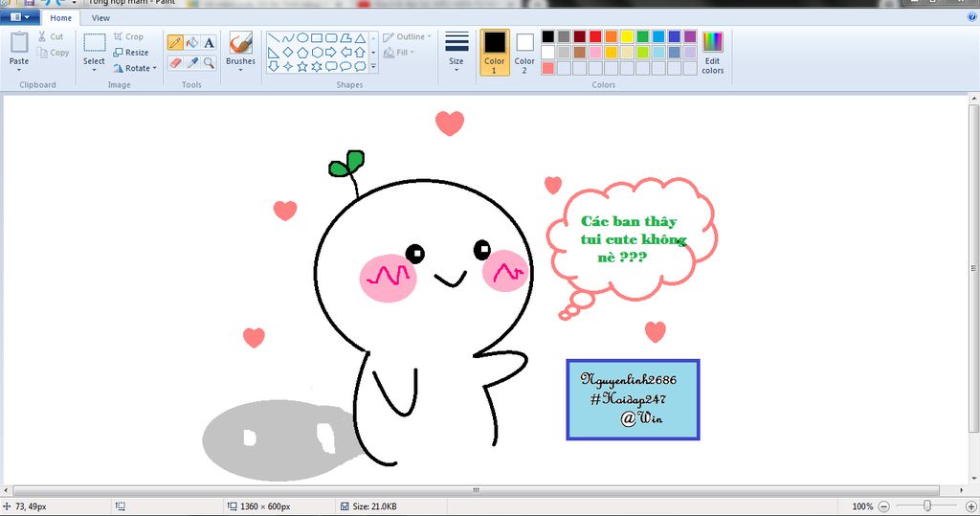Pick the red color swatch
The image size is (980, 516).
595,37
